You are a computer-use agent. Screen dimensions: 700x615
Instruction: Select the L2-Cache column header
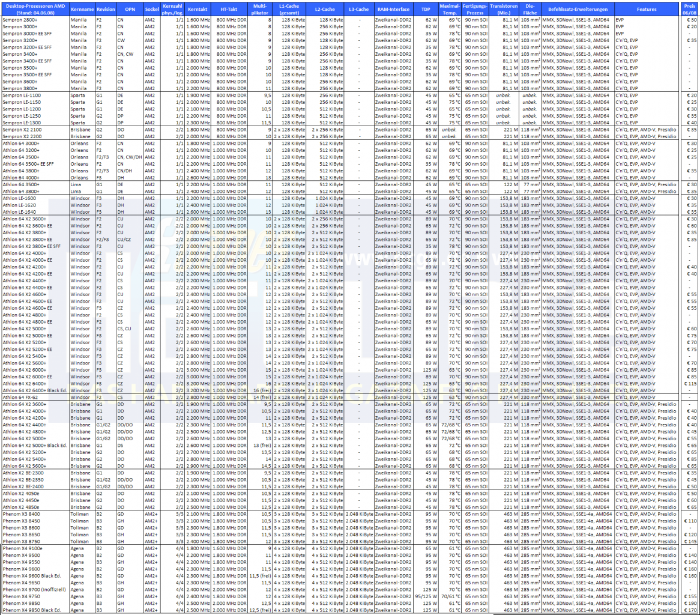[325, 10]
